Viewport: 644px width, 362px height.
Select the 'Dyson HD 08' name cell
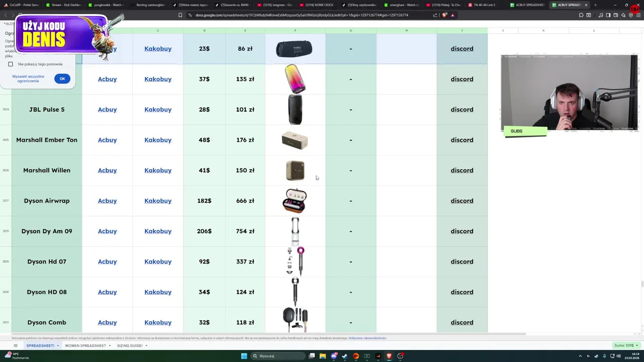(x=47, y=292)
